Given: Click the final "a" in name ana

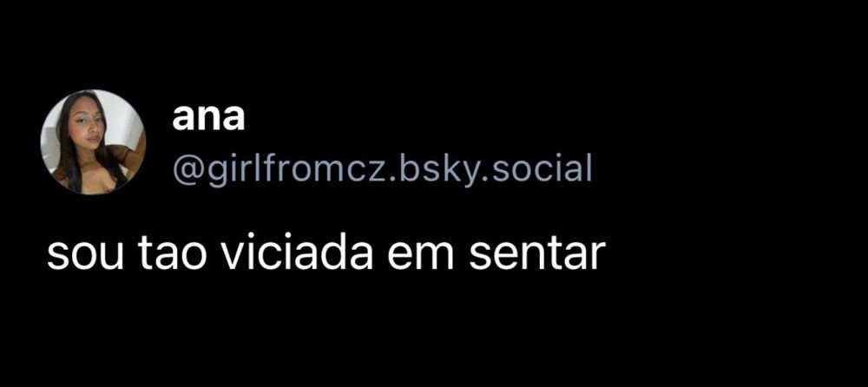Looking at the screenshot, I should pos(233,119).
